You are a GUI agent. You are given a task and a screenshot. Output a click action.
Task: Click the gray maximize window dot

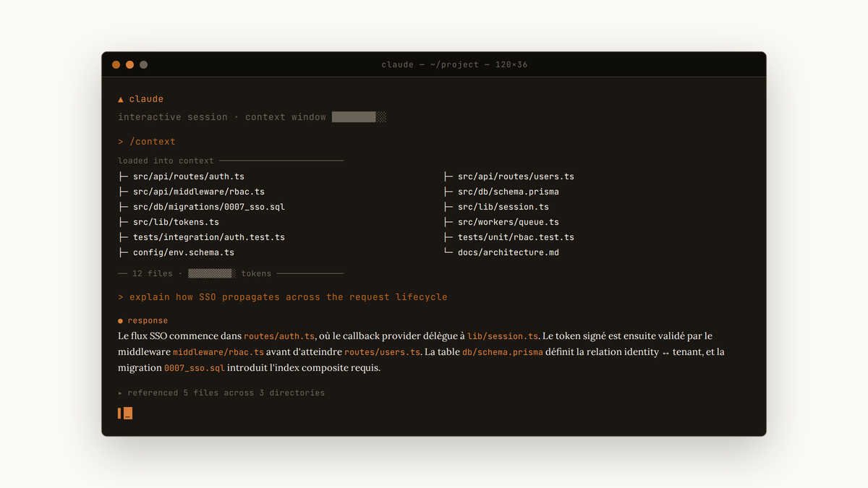pos(143,65)
